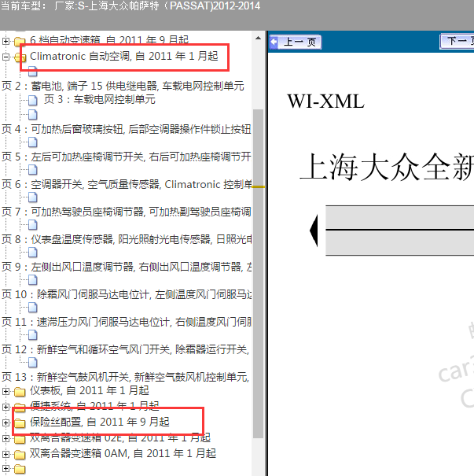Image resolution: width=474 pixels, height=476 pixels.
Task: Click the folder icon of 便捷系统
Action: [20, 407]
